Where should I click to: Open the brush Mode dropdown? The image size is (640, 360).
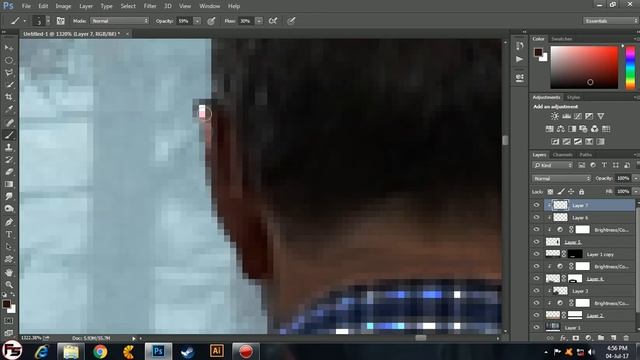coord(120,21)
